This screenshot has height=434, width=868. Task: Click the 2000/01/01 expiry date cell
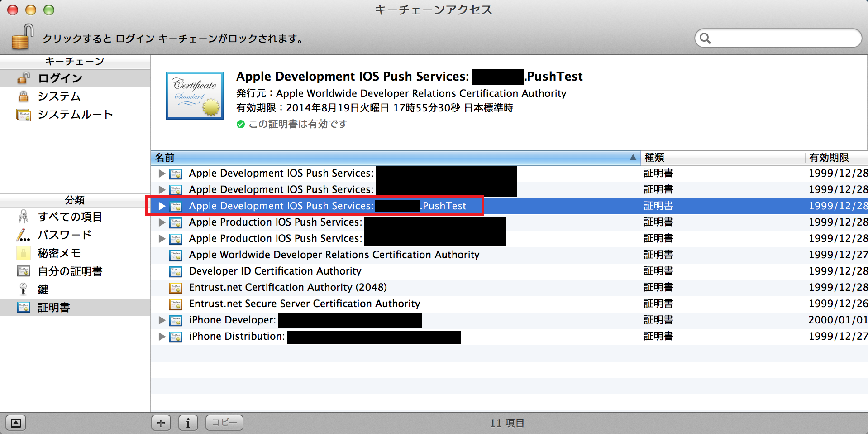tap(838, 320)
